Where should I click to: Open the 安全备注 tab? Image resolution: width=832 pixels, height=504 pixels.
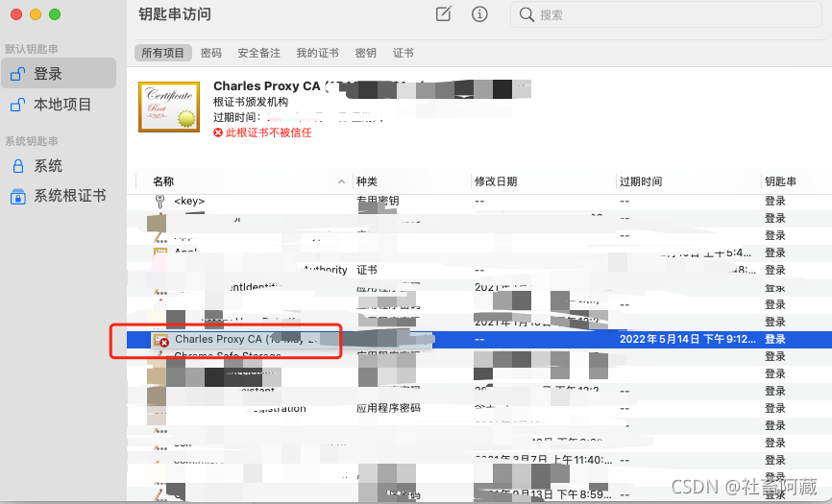(259, 53)
